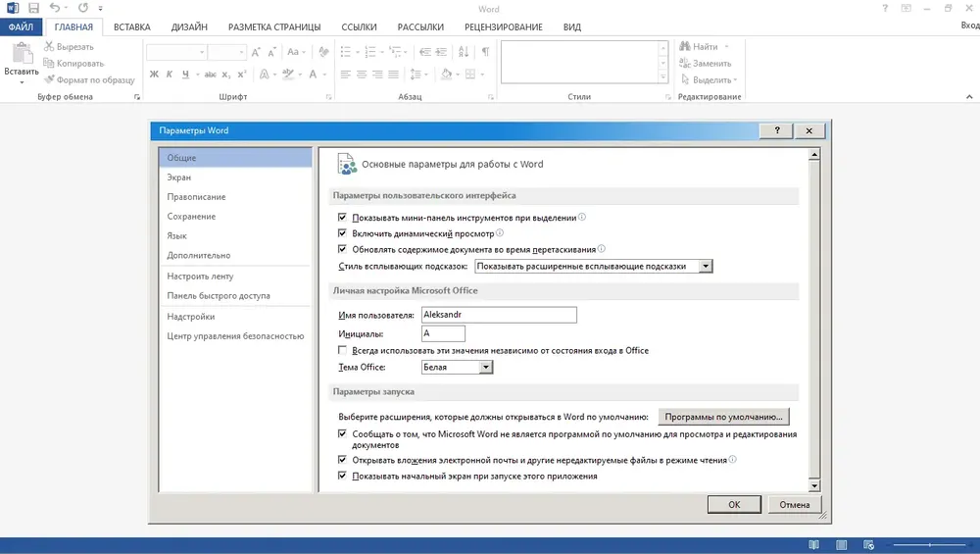Toggle 'Сообщать о том, что Microsoft Word' checkbox
This screenshot has height=554, width=980.
pos(342,433)
